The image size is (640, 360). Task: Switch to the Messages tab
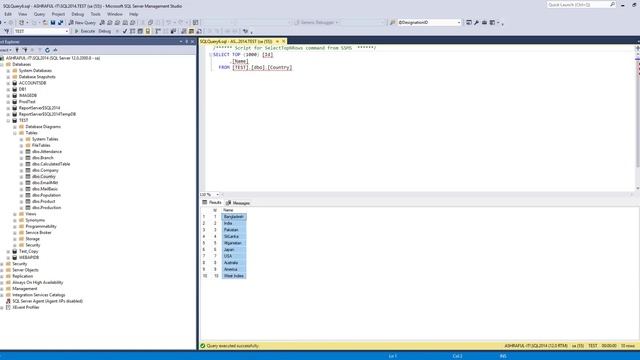click(238, 203)
